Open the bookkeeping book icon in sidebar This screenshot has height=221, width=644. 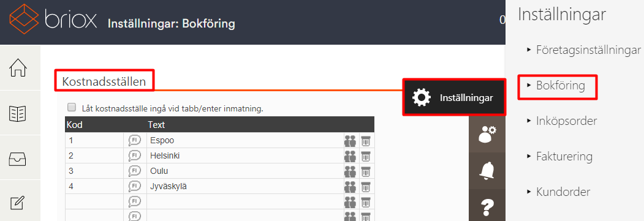click(18, 113)
